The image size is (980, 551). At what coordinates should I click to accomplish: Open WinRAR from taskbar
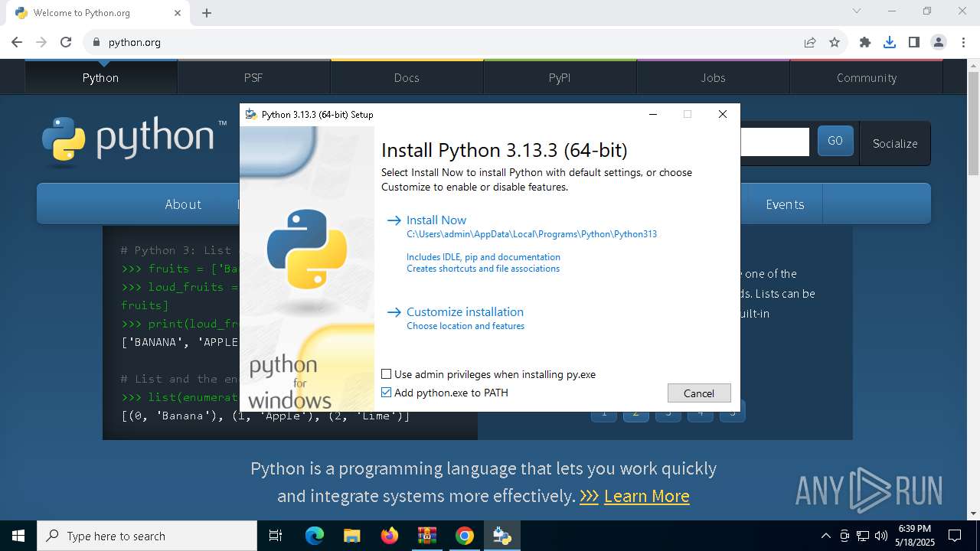click(426, 536)
